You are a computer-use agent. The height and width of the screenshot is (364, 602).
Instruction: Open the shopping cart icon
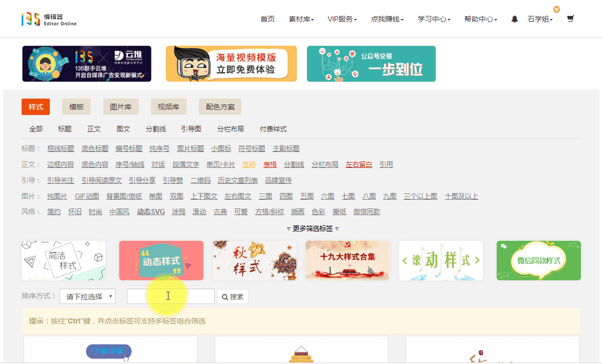[571, 18]
